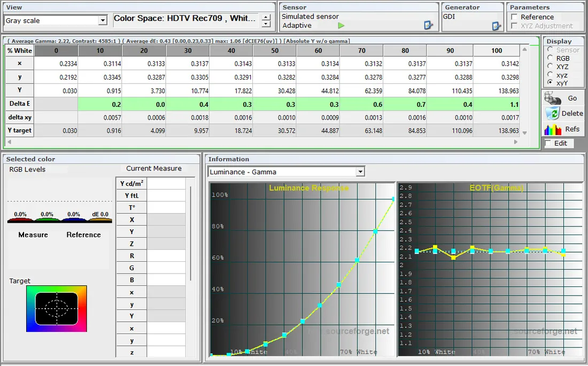
Task: Click the Simulated sensor text
Action: [310, 17]
